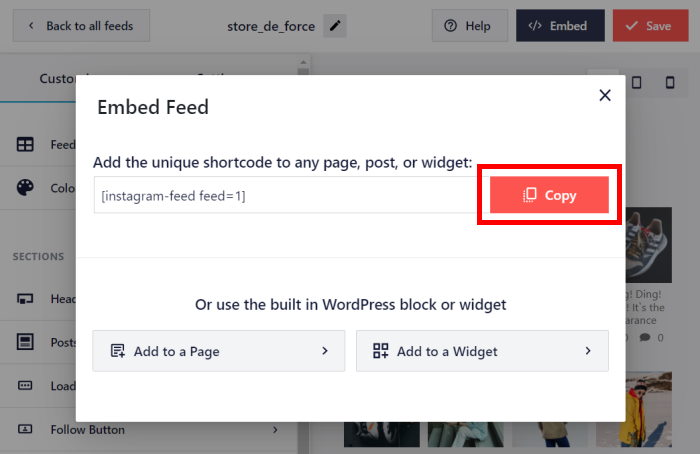The image size is (700, 454).
Task: Click the Header section icon
Action: 26,299
